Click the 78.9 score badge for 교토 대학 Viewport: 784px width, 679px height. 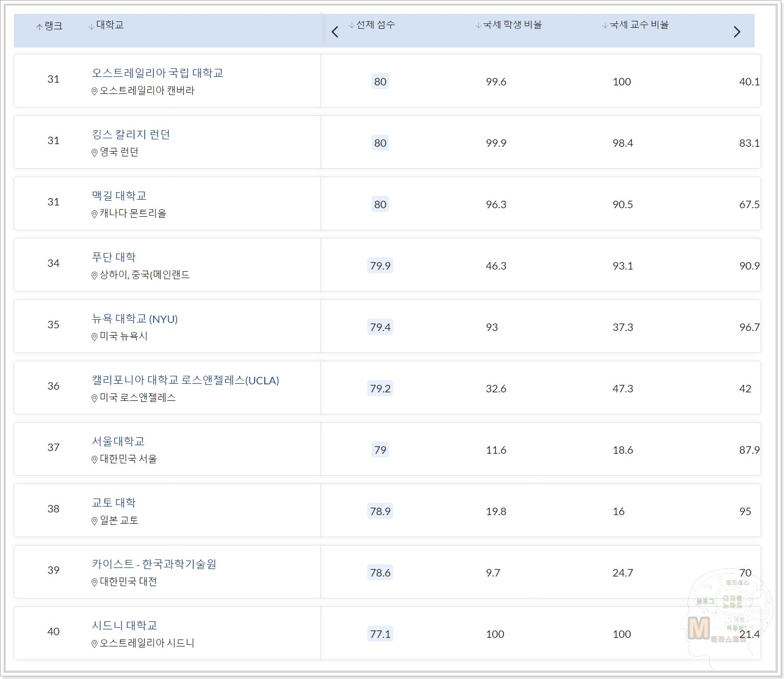coord(380,511)
